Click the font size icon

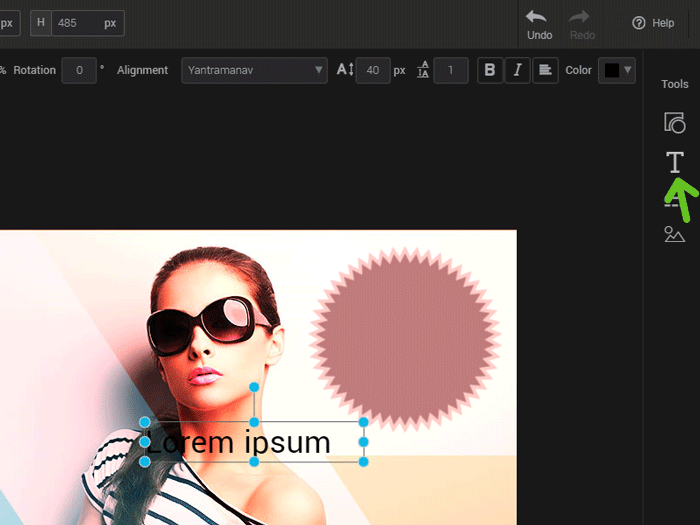[345, 70]
